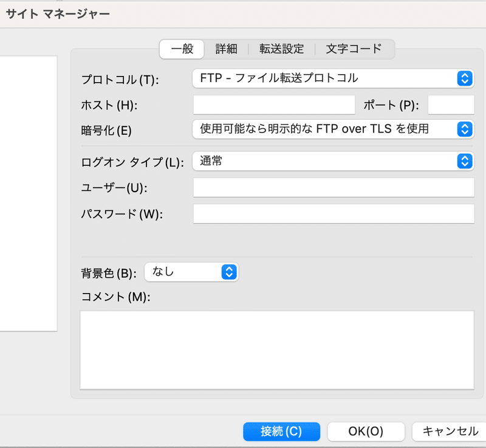Click the ポート input field
Viewport: 486px width, 448px height.
tap(451, 105)
